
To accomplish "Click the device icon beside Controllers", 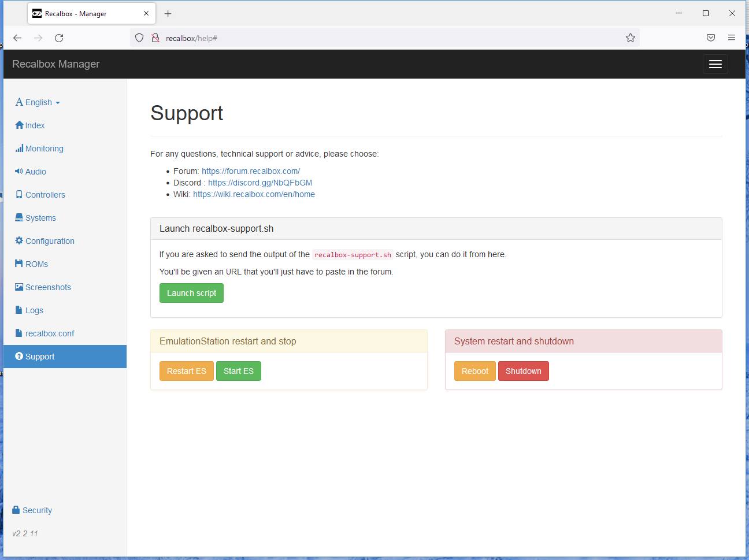I will click(x=19, y=194).
